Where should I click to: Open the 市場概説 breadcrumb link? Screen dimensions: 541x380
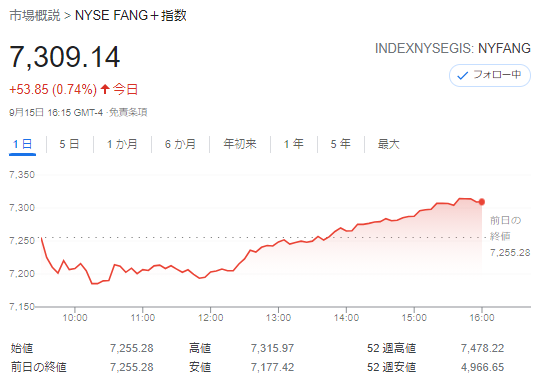tap(35, 16)
